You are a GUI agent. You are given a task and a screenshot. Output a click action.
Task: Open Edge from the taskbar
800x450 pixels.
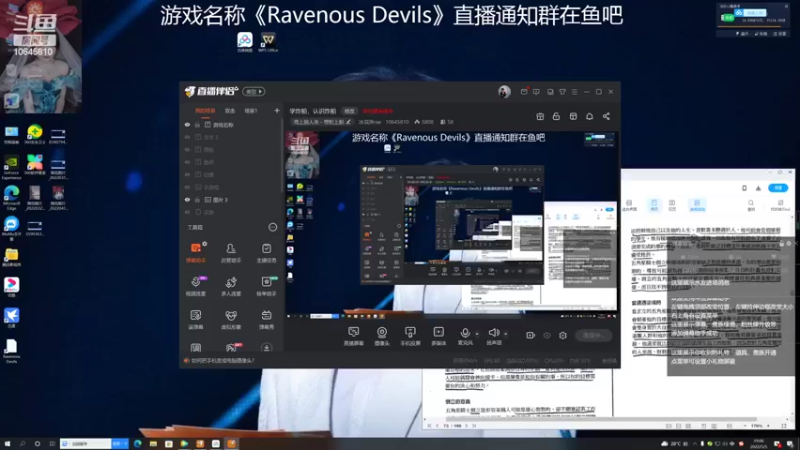138,443
